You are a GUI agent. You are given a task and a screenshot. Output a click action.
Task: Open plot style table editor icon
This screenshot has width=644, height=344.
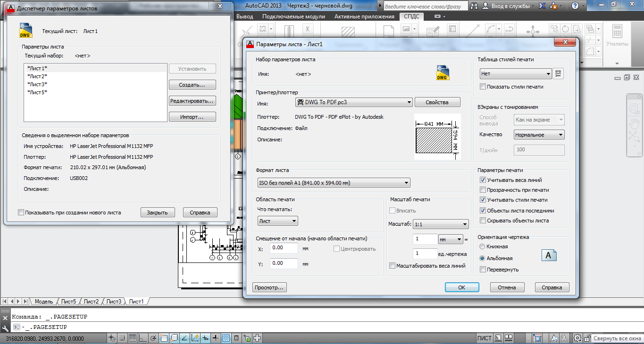click(x=559, y=74)
